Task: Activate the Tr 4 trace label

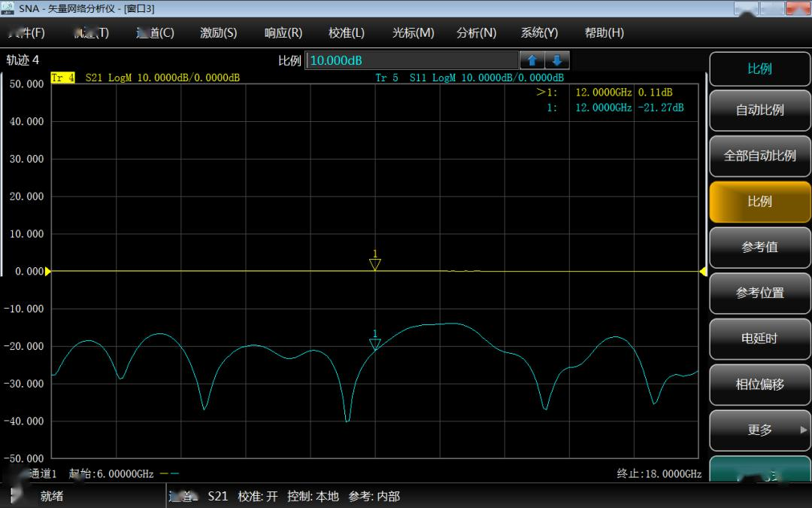Action: 62,78
